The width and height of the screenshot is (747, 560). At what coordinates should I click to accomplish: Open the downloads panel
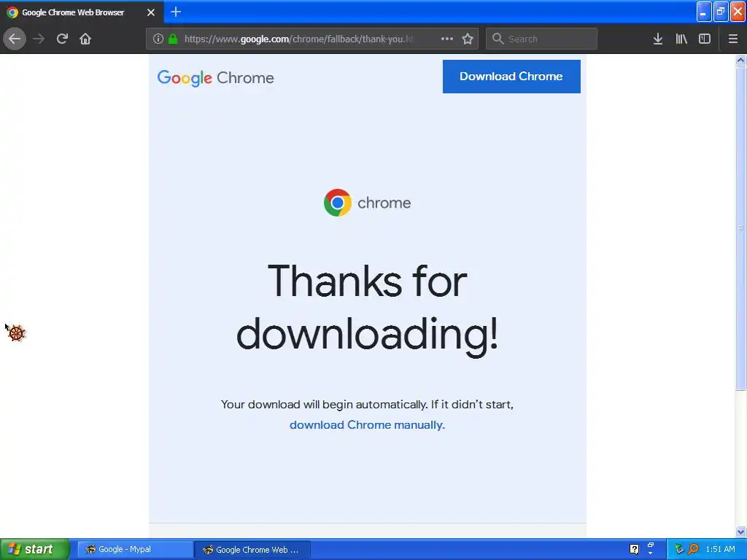658,39
